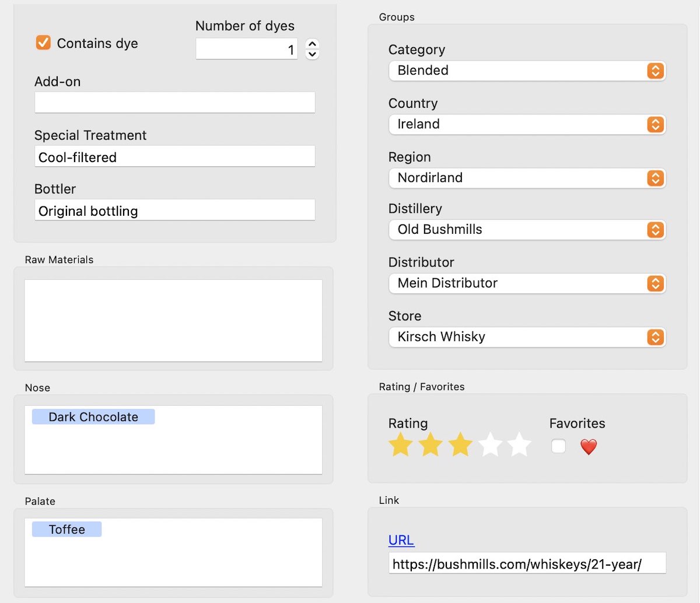
Task: Select the Toffee palate tag
Action: [x=66, y=530]
